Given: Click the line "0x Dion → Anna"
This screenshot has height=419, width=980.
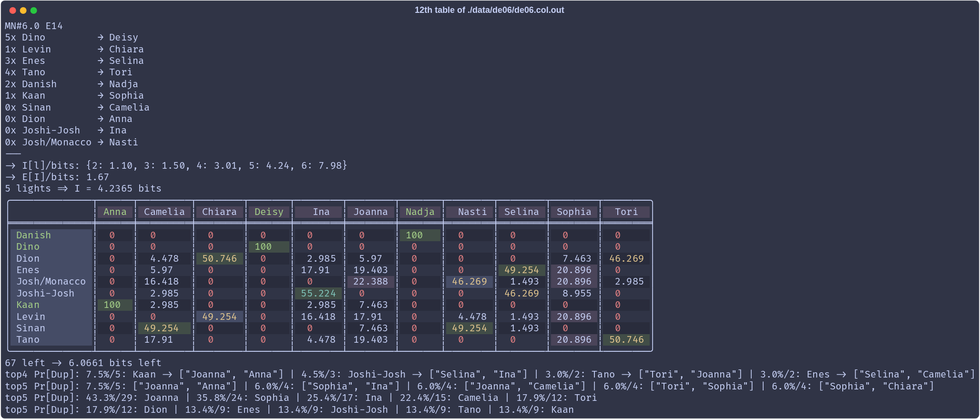Looking at the screenshot, I should coord(69,119).
